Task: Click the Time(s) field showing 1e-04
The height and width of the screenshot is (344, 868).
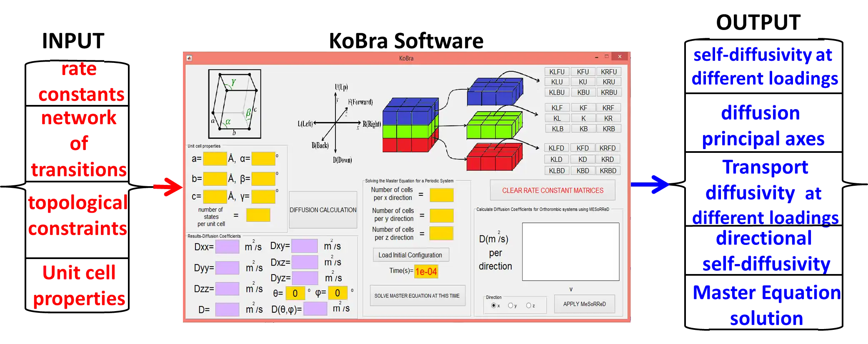Action: click(x=426, y=272)
